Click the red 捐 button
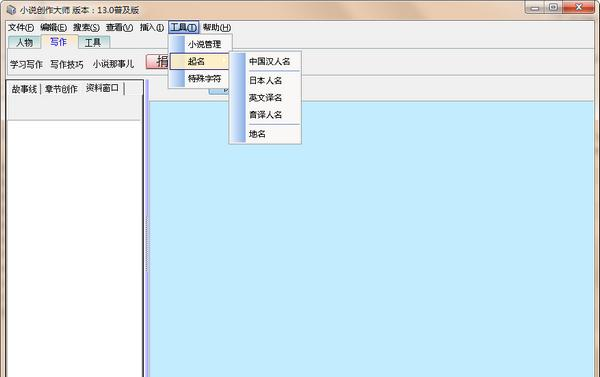Viewport: 600px width, 377px height. pyautogui.click(x=157, y=62)
